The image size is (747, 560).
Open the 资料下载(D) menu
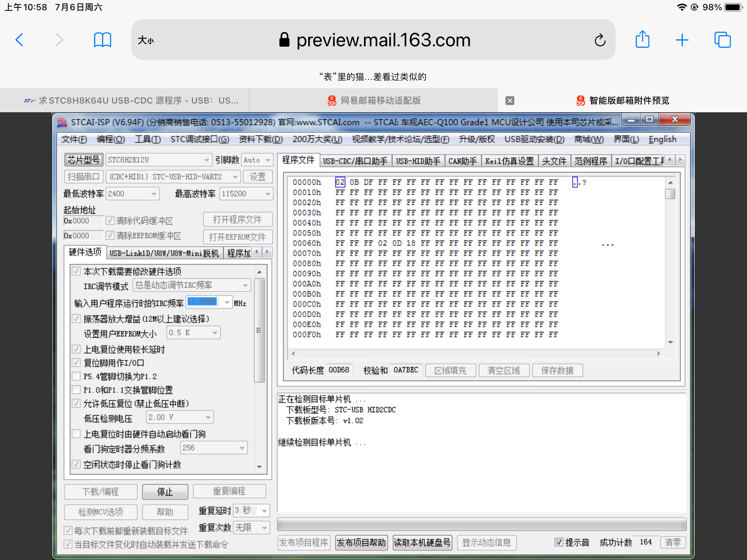[x=261, y=139]
